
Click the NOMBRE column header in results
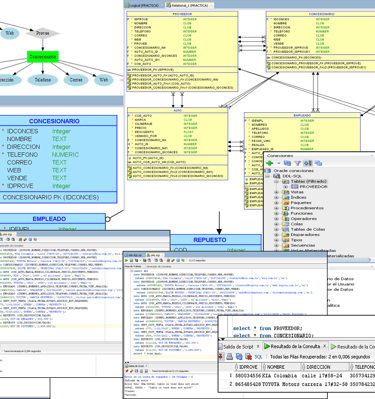point(275,367)
